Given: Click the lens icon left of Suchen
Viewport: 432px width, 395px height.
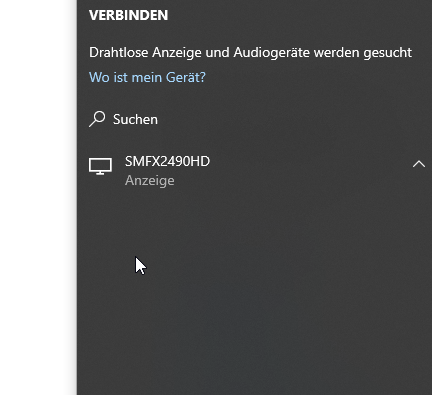Looking at the screenshot, I should click(97, 119).
